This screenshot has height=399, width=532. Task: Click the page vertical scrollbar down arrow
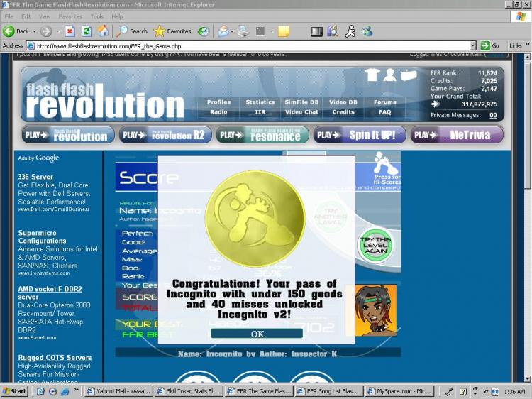coord(527,378)
